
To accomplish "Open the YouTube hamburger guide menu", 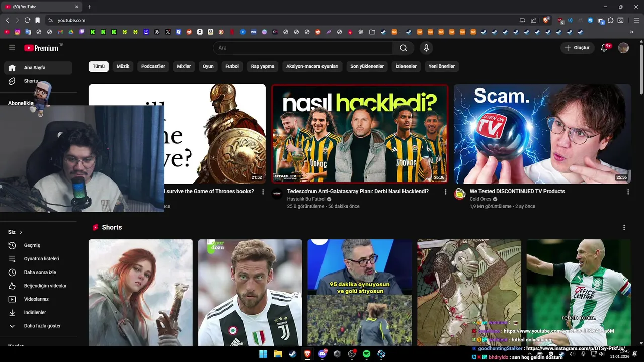I will (x=12, y=48).
